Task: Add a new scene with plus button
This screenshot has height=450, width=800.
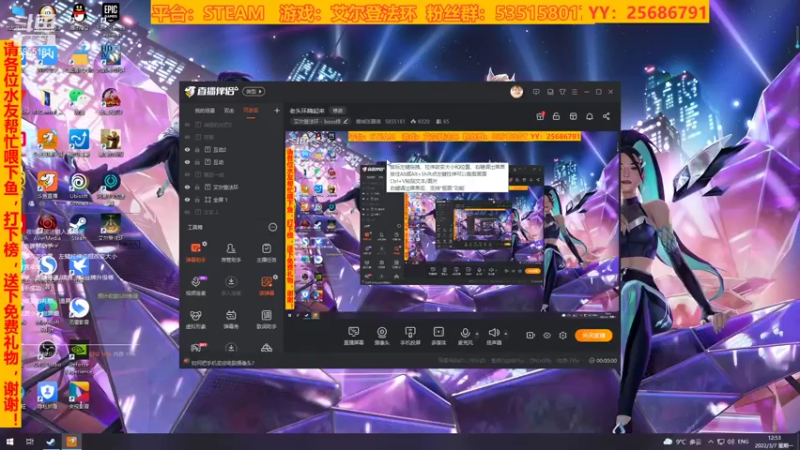Action: (277, 110)
